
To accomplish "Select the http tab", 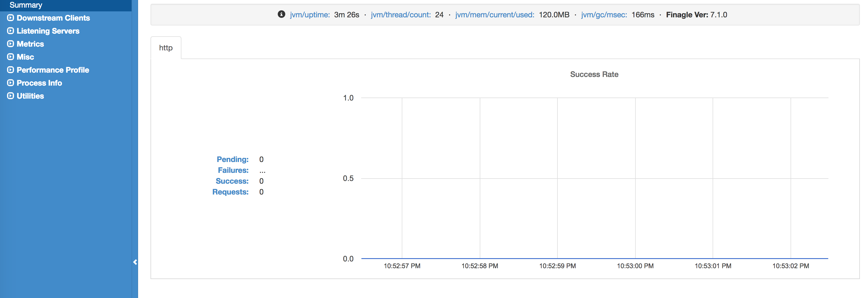I will (166, 48).
